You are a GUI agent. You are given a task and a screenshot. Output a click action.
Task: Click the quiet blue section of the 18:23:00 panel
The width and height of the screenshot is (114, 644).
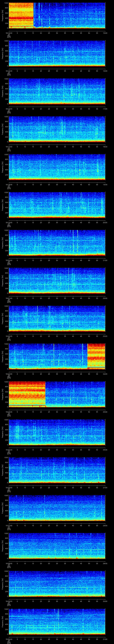pyautogui.click(x=48, y=357)
